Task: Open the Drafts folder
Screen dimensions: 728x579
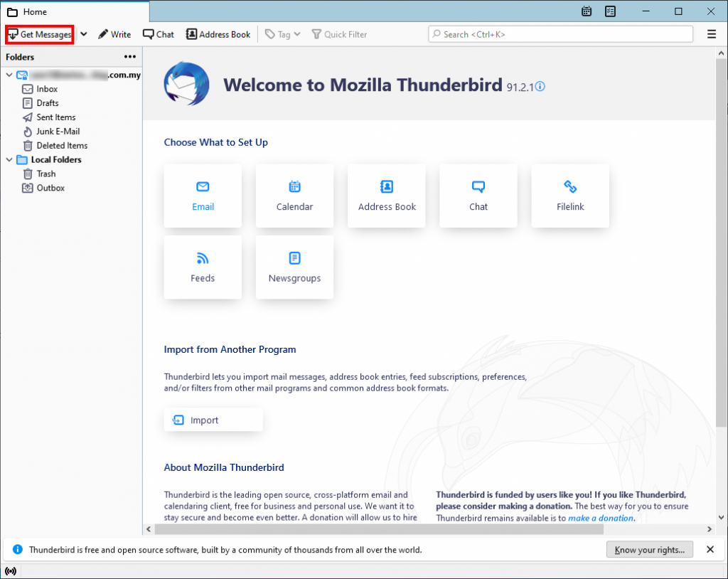Action: (48, 102)
